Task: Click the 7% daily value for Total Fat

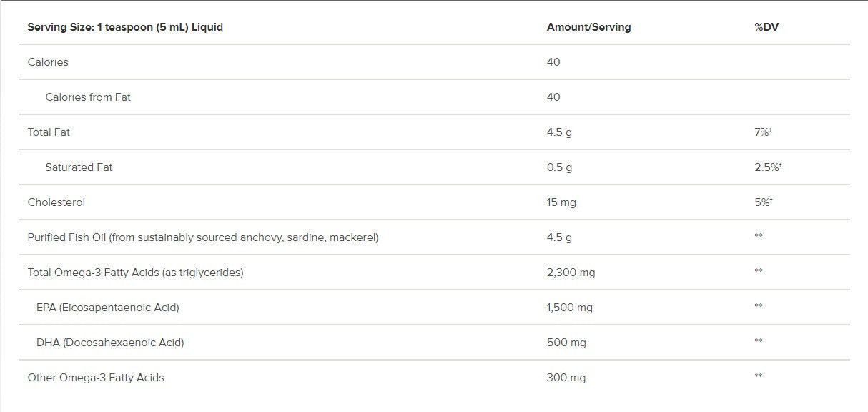Action: coord(763,132)
